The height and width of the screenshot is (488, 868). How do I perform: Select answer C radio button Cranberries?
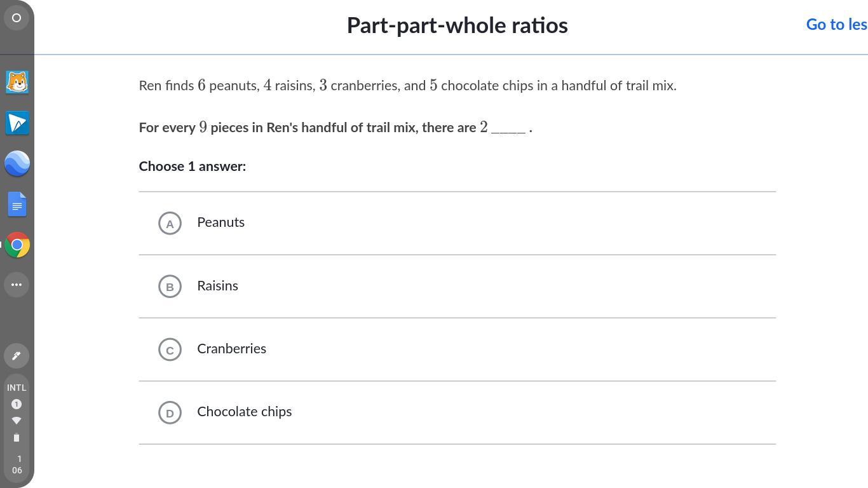(x=170, y=349)
